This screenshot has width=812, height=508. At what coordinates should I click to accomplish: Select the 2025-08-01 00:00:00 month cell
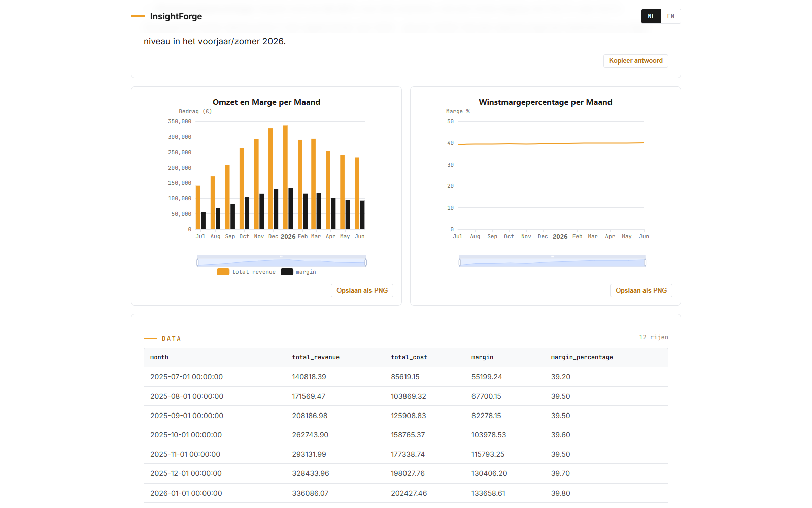pyautogui.click(x=187, y=396)
